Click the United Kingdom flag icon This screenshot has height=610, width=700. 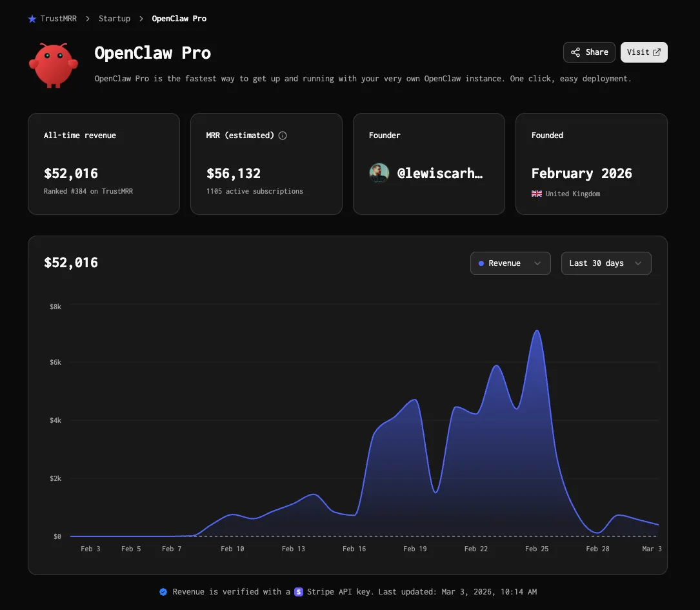[536, 194]
